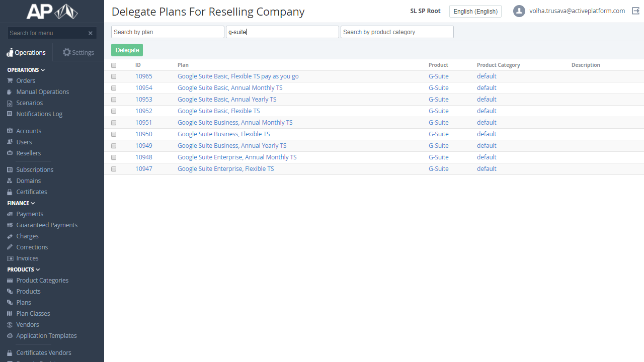Click the Manual Operations hand icon
The width and height of the screenshot is (644, 362).
coord(10,92)
